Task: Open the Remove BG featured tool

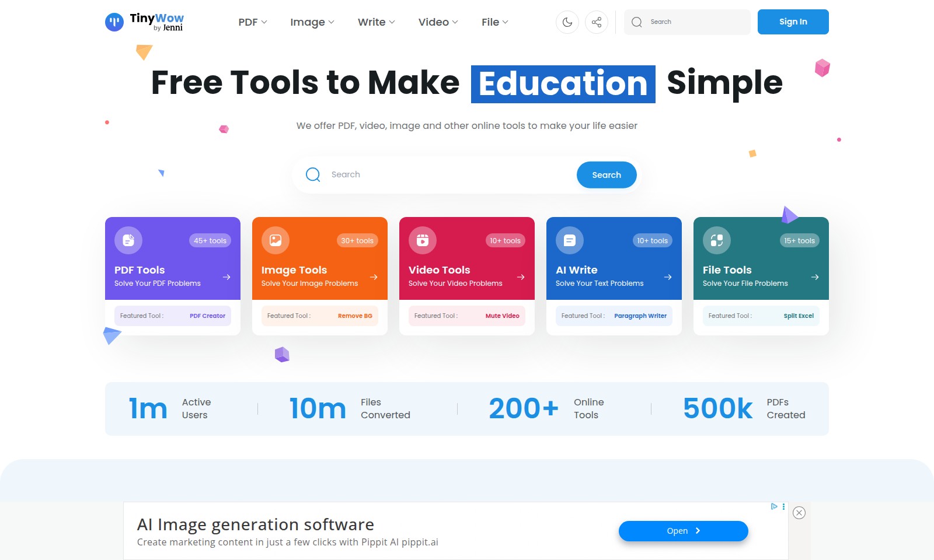Action: tap(355, 316)
